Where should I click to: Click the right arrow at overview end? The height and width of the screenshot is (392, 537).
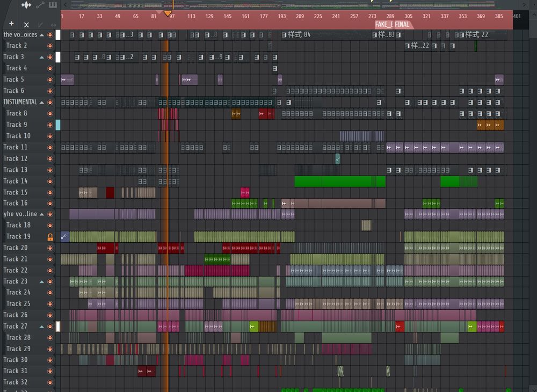click(524, 5)
